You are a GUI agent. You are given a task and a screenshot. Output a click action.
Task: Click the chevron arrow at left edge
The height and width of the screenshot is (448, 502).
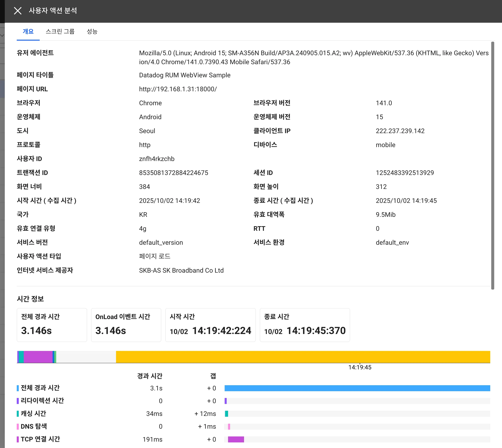point(2,35)
